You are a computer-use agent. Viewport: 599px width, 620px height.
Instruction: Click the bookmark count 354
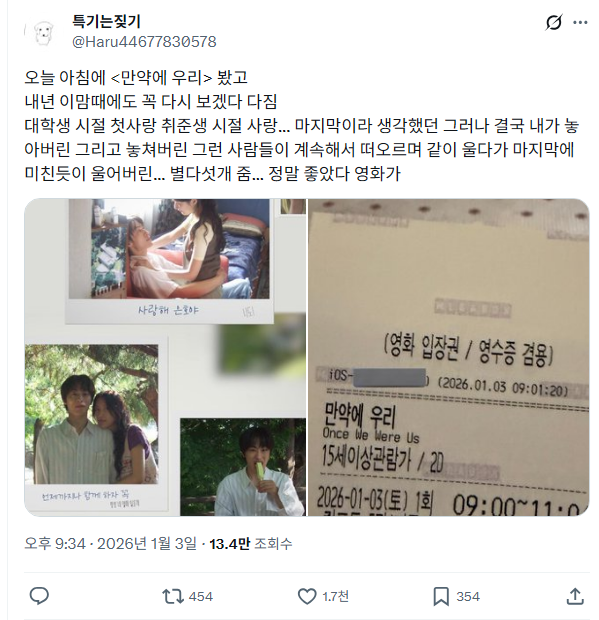click(x=468, y=596)
